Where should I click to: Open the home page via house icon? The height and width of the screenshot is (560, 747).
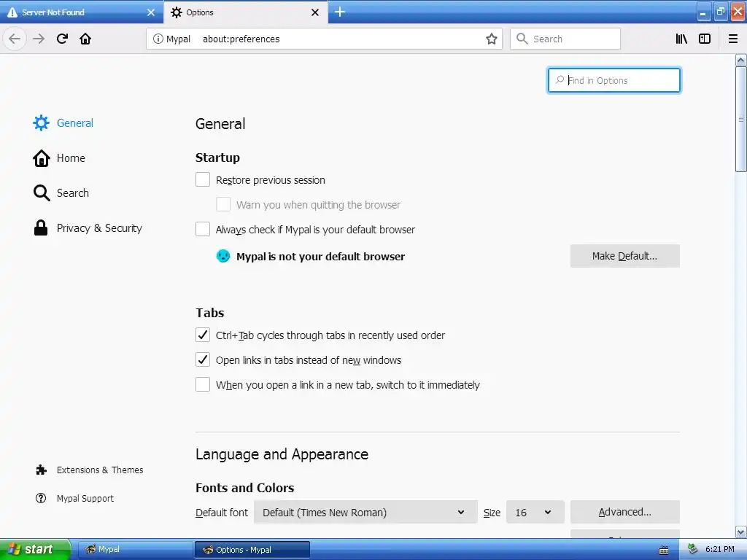coord(85,39)
